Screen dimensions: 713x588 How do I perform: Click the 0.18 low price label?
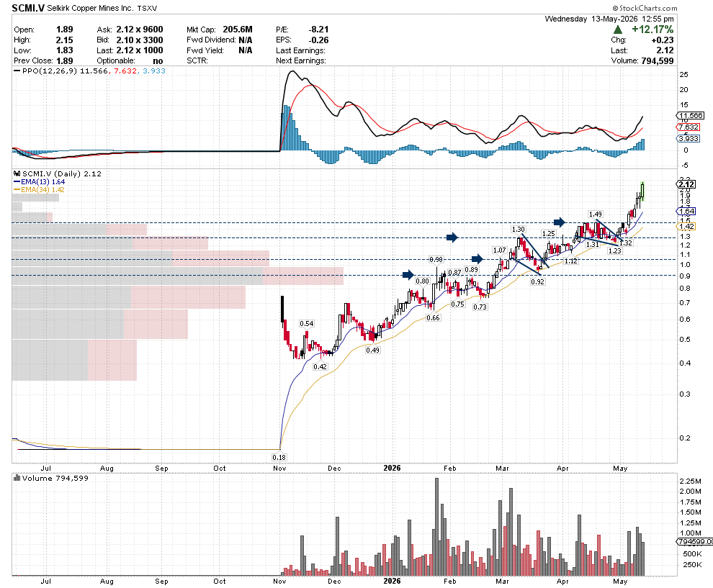point(279,457)
